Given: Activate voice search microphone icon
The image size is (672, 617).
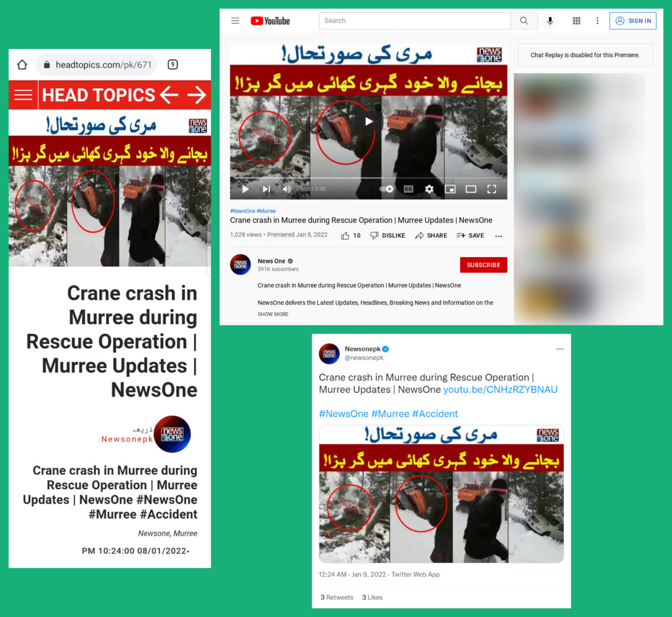Looking at the screenshot, I should (x=550, y=21).
